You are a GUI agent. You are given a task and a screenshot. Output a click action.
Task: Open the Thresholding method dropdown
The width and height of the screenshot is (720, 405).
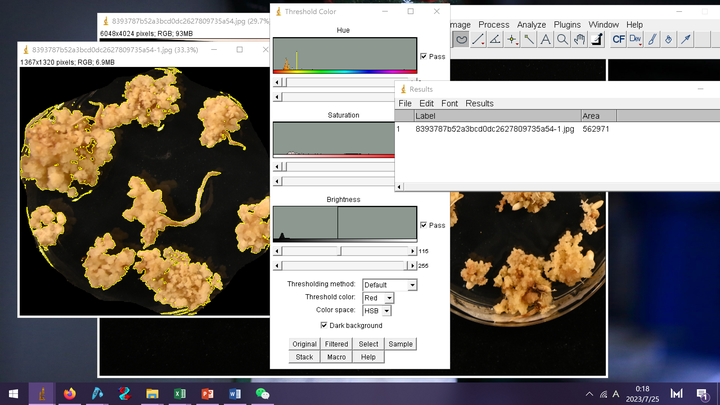tap(390, 285)
